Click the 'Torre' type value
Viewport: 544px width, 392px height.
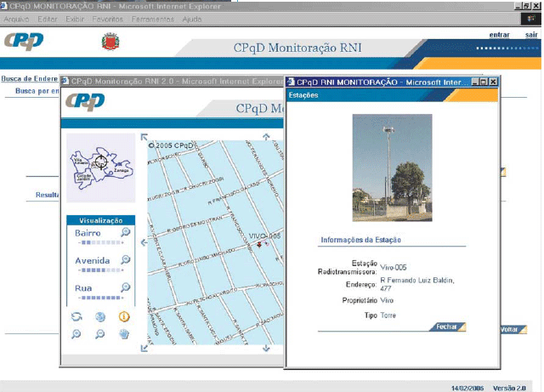click(388, 315)
